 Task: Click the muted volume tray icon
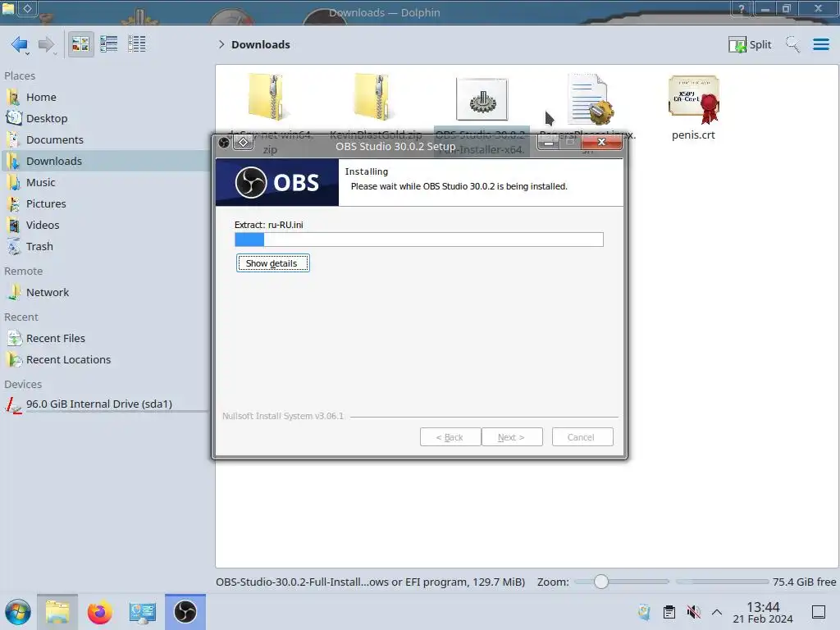[x=693, y=612]
